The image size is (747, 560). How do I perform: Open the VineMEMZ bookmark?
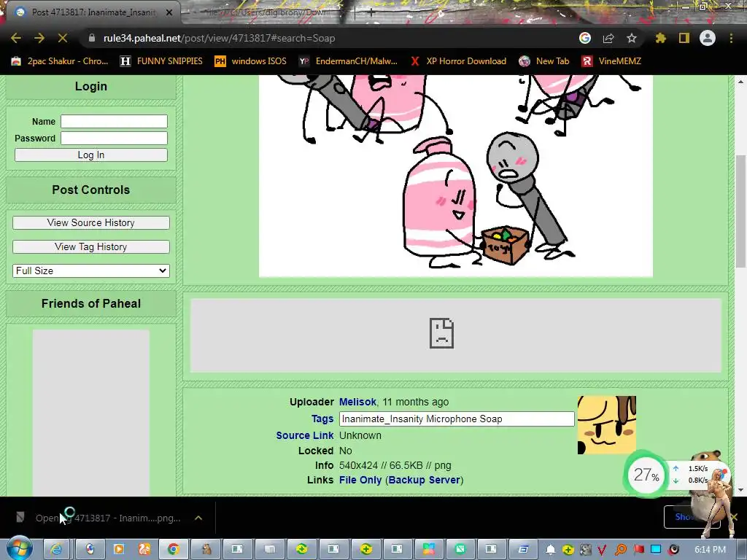coord(611,61)
